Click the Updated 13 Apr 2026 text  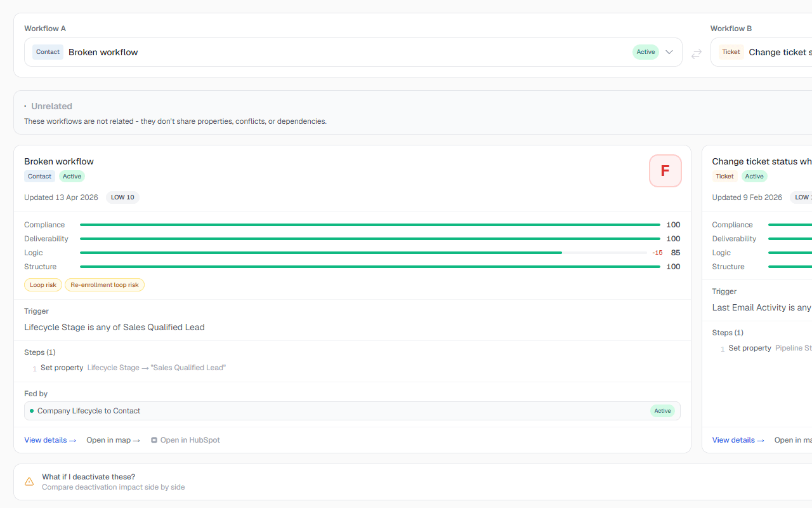coord(61,197)
